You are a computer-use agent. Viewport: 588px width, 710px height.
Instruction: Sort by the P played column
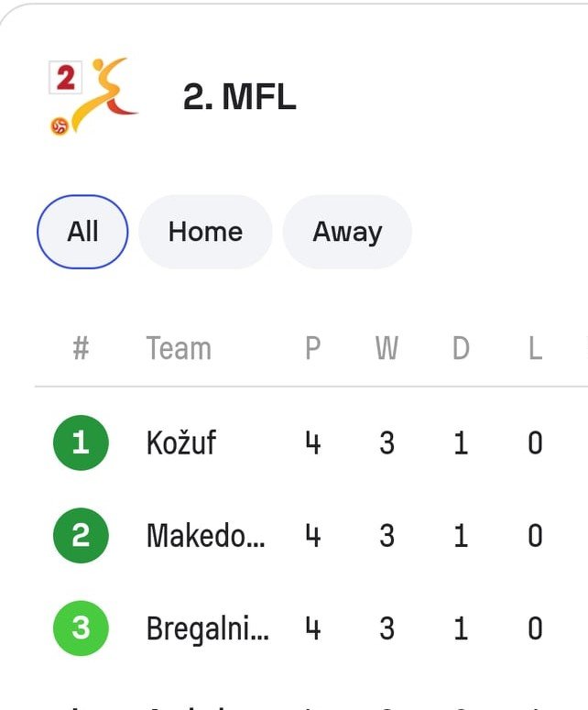(x=313, y=349)
